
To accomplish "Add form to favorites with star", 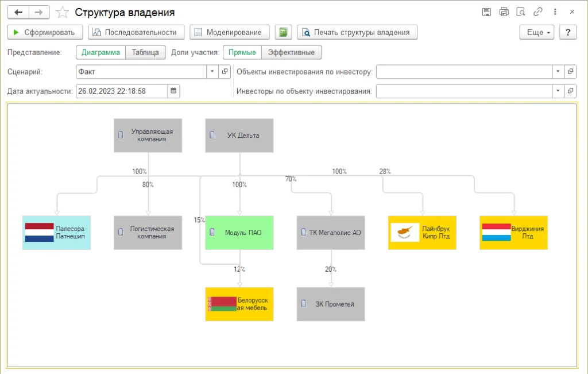I will point(62,13).
